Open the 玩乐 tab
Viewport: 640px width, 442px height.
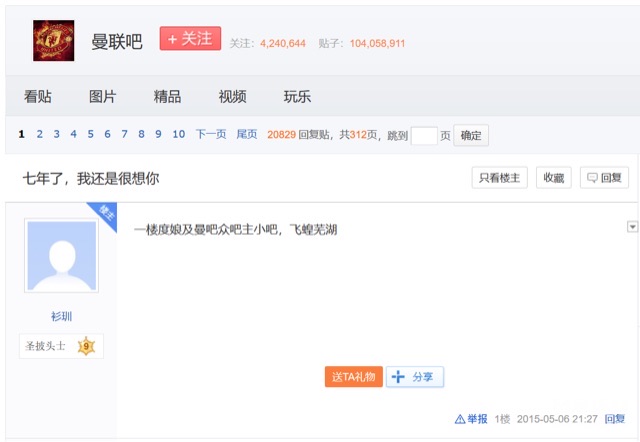tap(297, 97)
